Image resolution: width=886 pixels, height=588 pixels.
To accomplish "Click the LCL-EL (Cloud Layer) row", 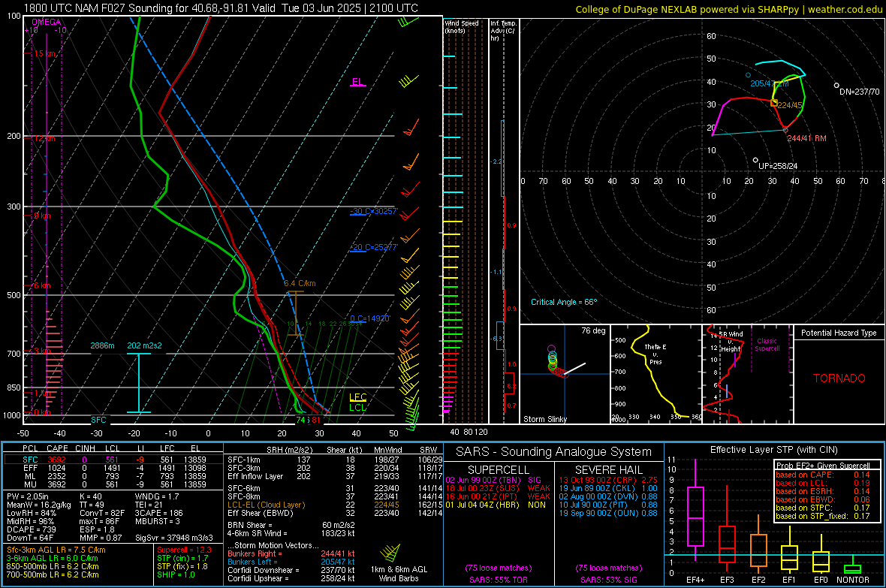I will tap(335, 505).
